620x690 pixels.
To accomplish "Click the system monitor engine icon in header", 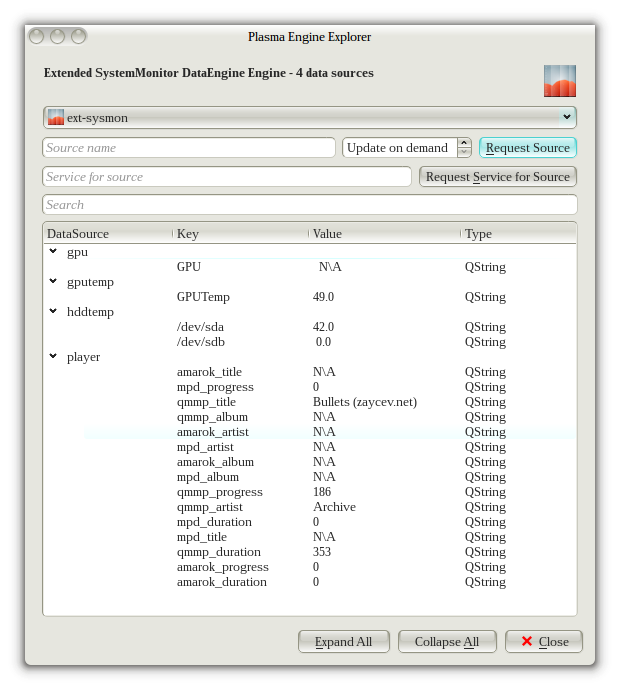I will click(560, 81).
